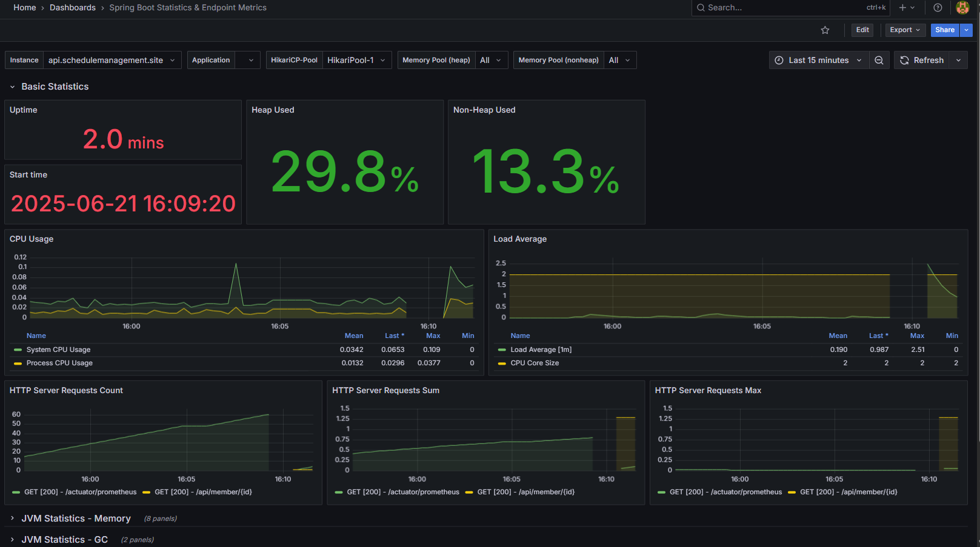Open the Application variable dropdown

[248, 60]
